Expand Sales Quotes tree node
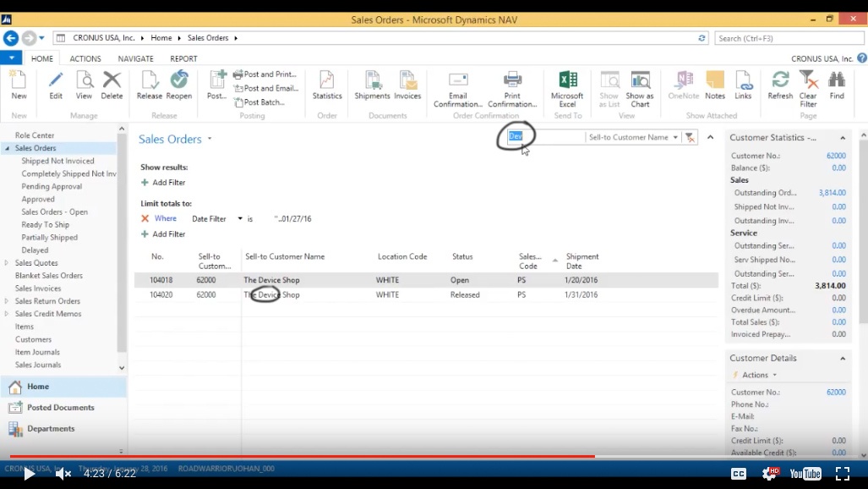Screen dimensions: 868x489 click(x=7, y=263)
